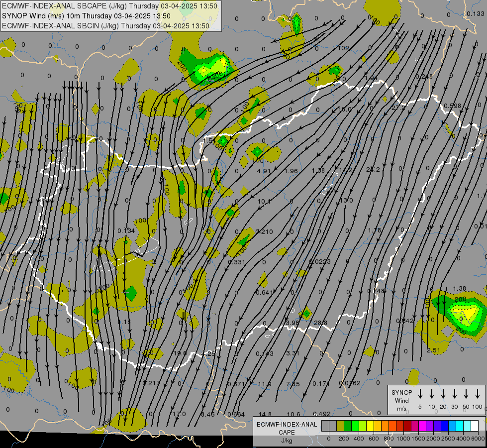Click the map value '0.748'
The width and height of the screenshot is (487, 448).
(376, 291)
